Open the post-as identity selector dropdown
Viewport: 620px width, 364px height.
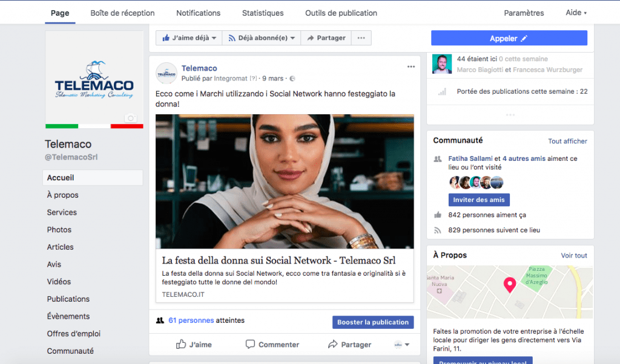point(402,345)
